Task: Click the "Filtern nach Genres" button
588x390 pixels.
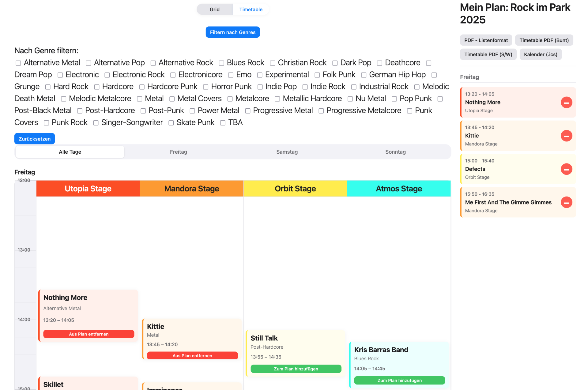Action: [x=232, y=32]
